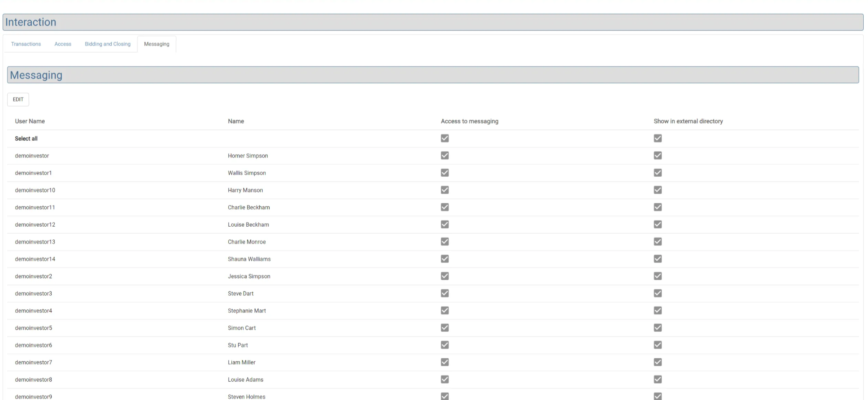The image size is (868, 400).
Task: Toggle messaging access for Shauna Walliams
Action: coord(445,259)
